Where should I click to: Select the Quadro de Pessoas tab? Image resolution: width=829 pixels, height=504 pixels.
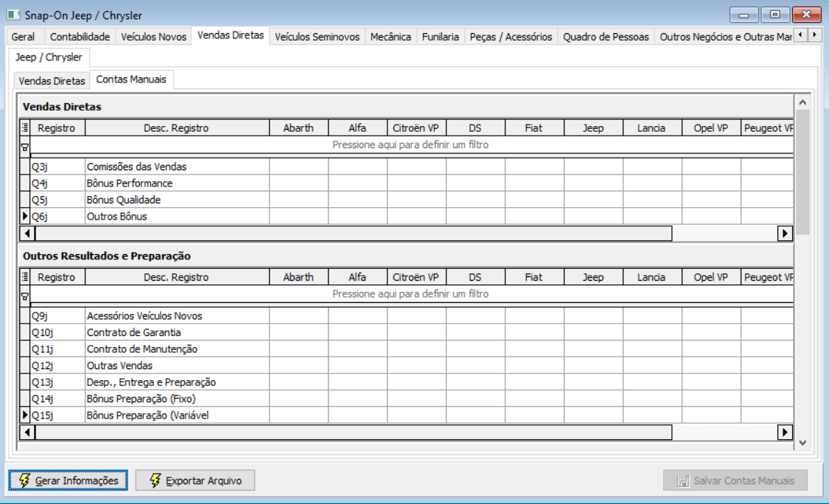coord(606,37)
